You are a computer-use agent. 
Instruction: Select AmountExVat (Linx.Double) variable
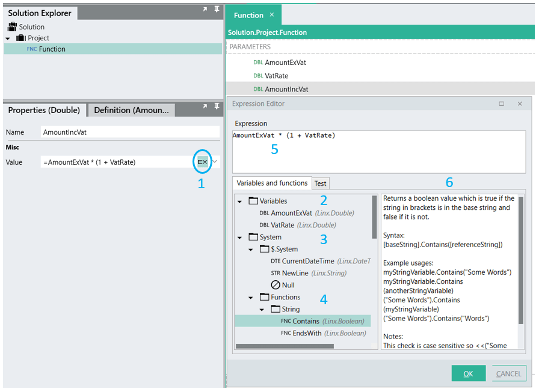coord(307,213)
